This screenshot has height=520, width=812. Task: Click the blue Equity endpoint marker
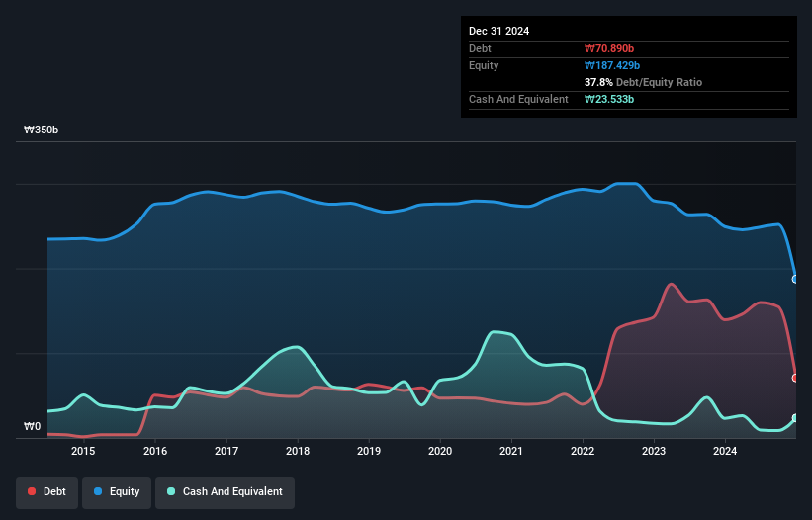point(795,279)
